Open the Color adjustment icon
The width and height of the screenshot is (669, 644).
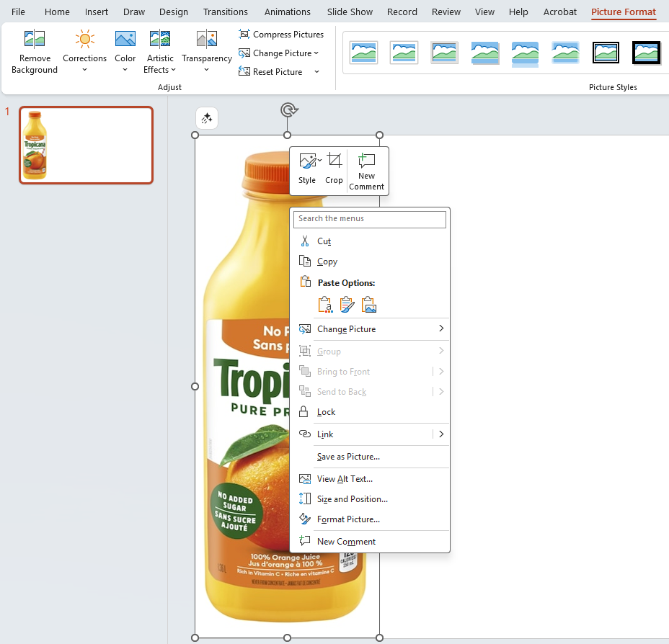[x=125, y=39]
